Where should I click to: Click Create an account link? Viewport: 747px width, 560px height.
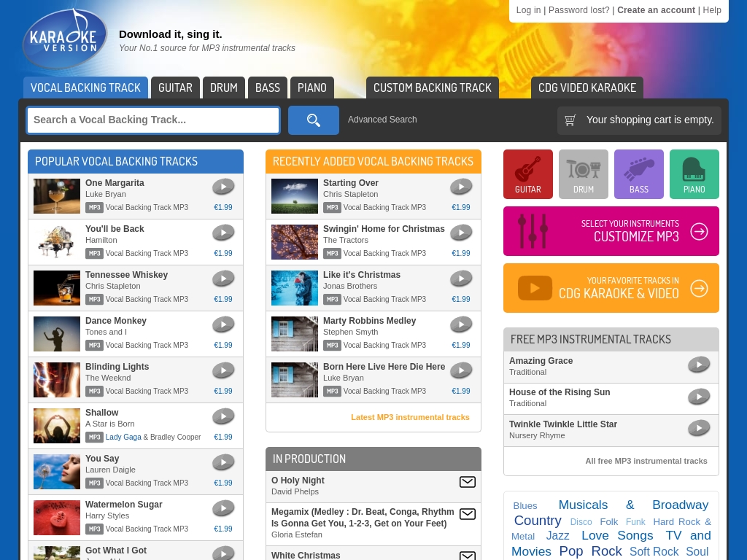pos(656,10)
